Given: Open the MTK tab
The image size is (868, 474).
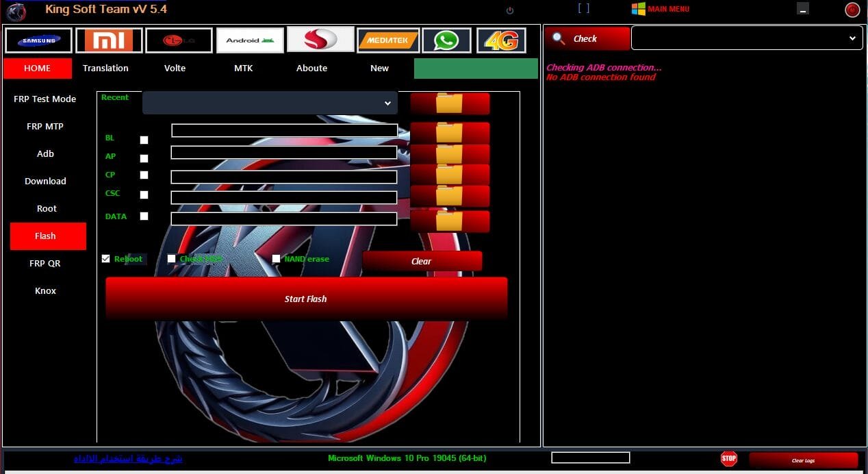Looking at the screenshot, I should [244, 68].
